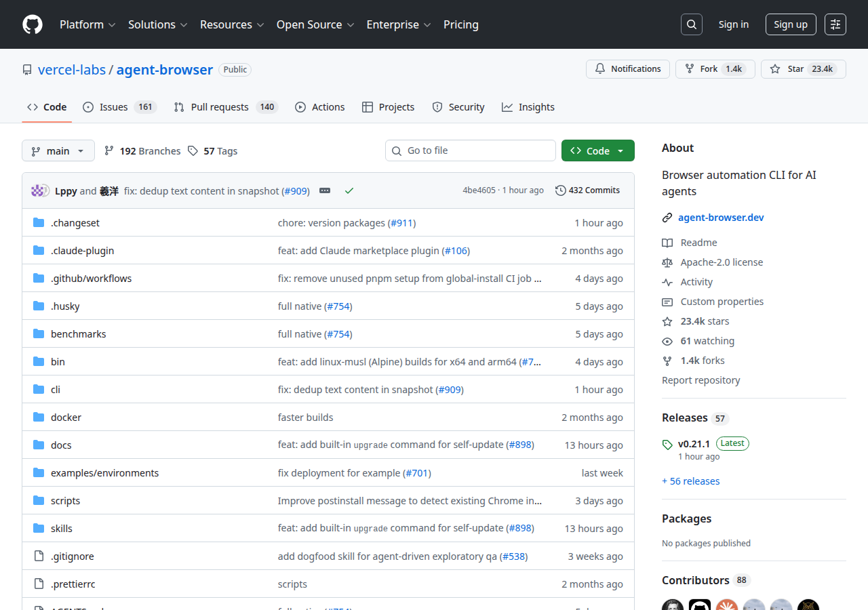Click the Notifications bell icon

pos(599,68)
